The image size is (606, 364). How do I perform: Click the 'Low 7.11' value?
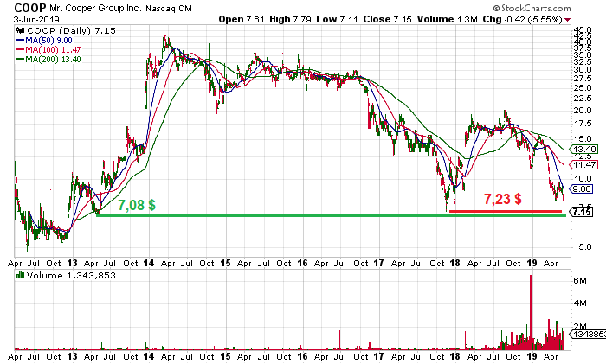point(337,19)
